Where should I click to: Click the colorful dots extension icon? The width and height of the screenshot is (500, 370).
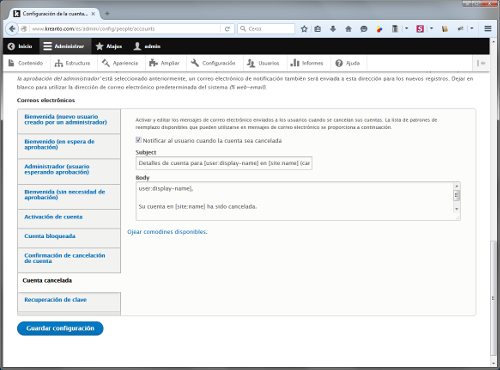click(379, 29)
